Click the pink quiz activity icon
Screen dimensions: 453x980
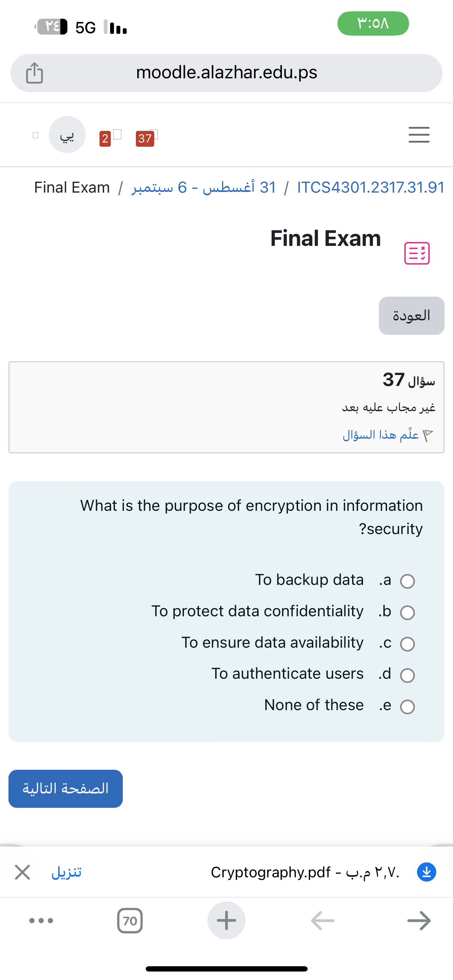(x=417, y=253)
